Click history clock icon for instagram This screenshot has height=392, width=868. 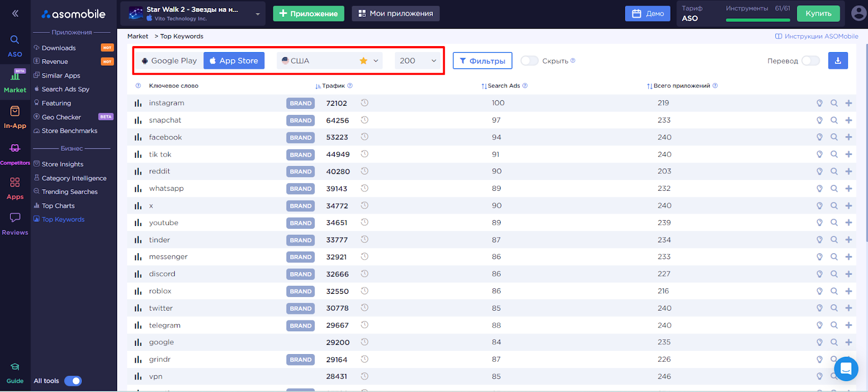pyautogui.click(x=365, y=103)
